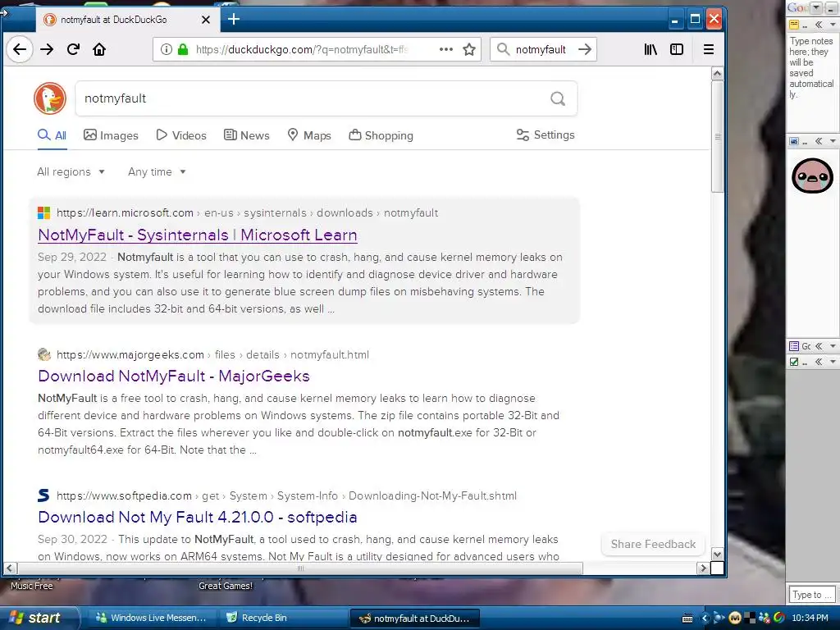Toggle the Firefox sidebar view
840x630 pixels.
[x=677, y=49]
